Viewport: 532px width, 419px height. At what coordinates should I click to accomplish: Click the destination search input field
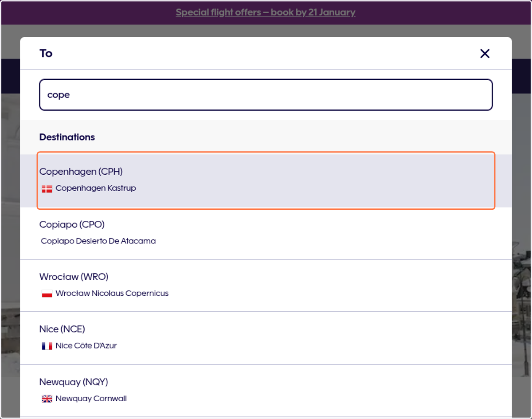tap(266, 95)
